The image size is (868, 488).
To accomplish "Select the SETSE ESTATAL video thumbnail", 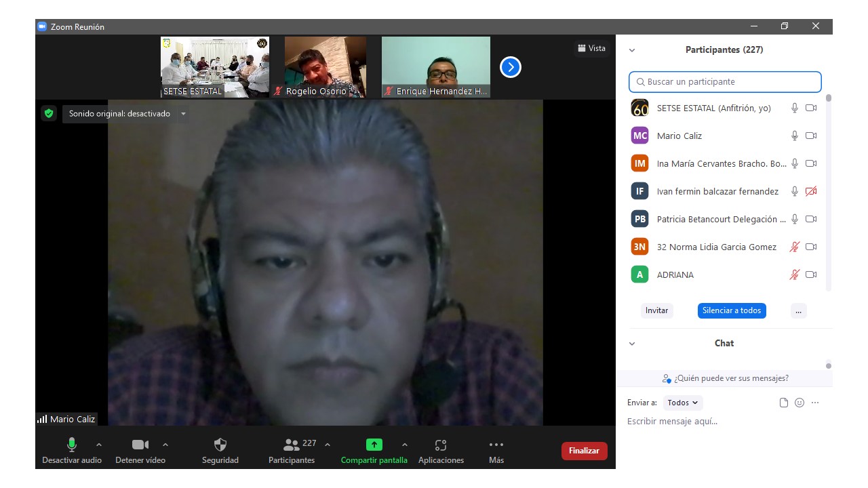I will click(x=215, y=67).
